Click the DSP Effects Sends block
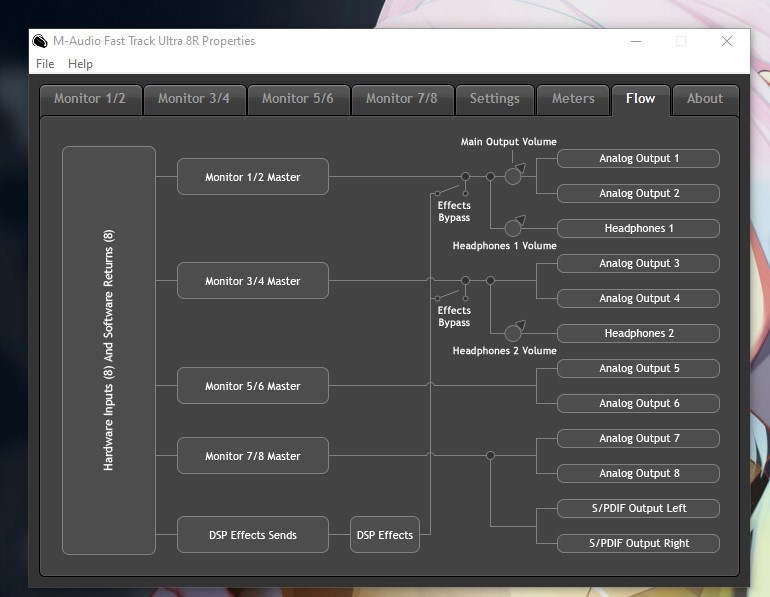Image resolution: width=770 pixels, height=597 pixels. pyautogui.click(x=253, y=535)
